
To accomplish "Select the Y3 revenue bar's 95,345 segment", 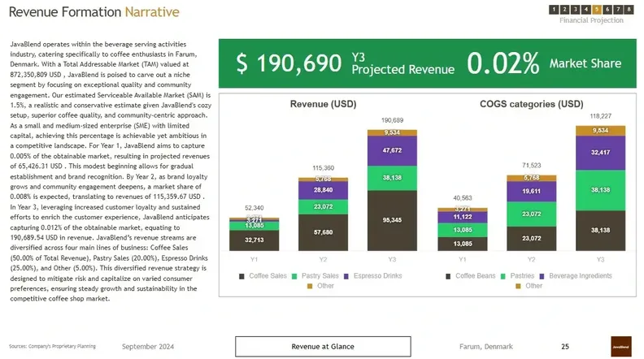I will tap(392, 220).
